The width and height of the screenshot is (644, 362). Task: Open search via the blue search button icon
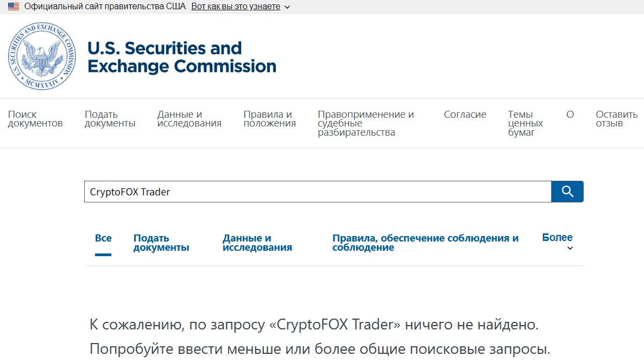point(567,191)
